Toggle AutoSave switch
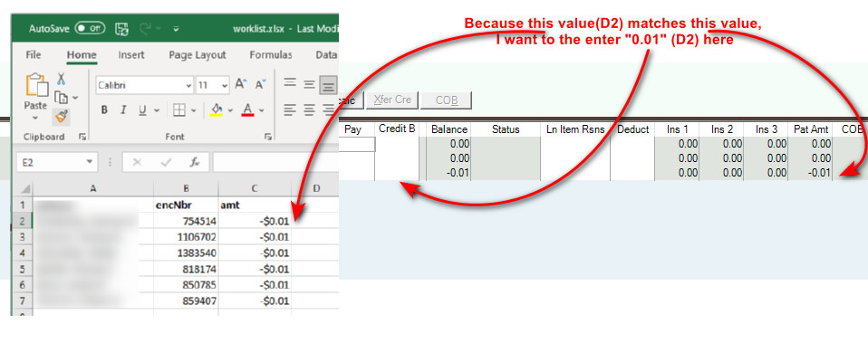868x343 pixels. tap(90, 28)
